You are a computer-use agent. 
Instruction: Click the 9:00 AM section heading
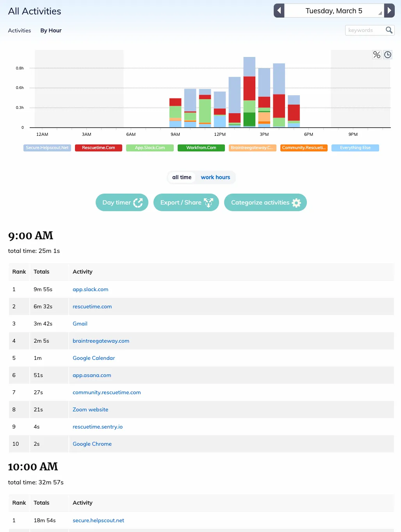point(30,236)
